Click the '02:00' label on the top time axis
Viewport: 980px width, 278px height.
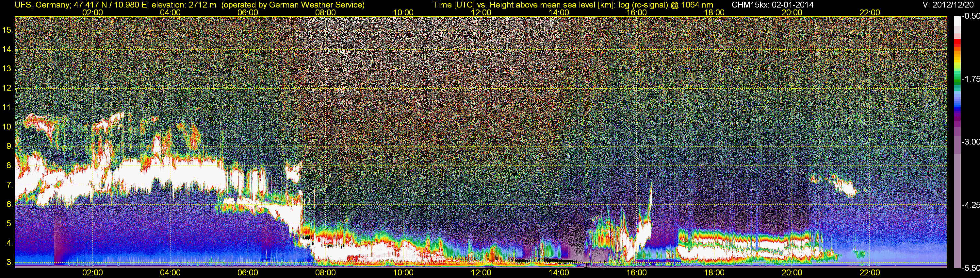point(92,12)
